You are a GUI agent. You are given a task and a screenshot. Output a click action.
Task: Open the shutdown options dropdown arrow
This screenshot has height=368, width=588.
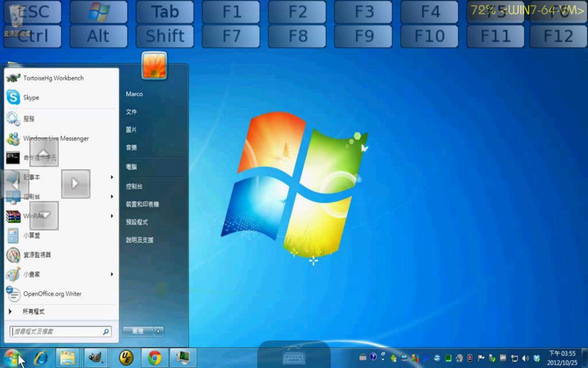pos(158,331)
